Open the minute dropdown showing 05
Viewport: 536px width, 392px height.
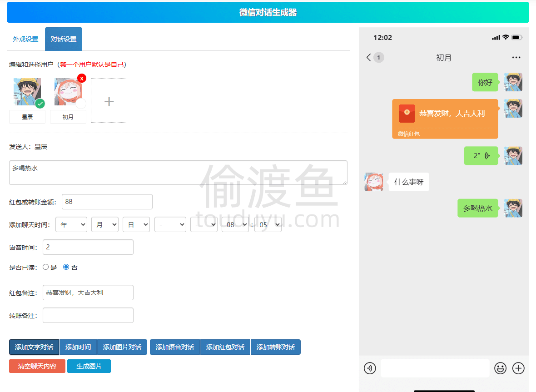(x=268, y=224)
